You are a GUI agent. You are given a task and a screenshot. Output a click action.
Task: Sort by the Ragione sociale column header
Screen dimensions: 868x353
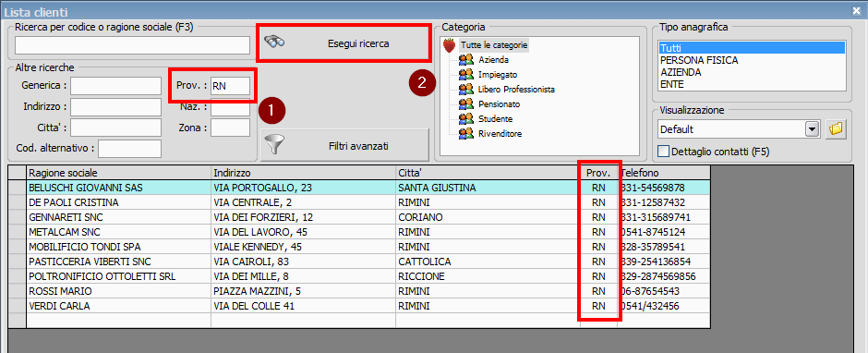point(118,173)
